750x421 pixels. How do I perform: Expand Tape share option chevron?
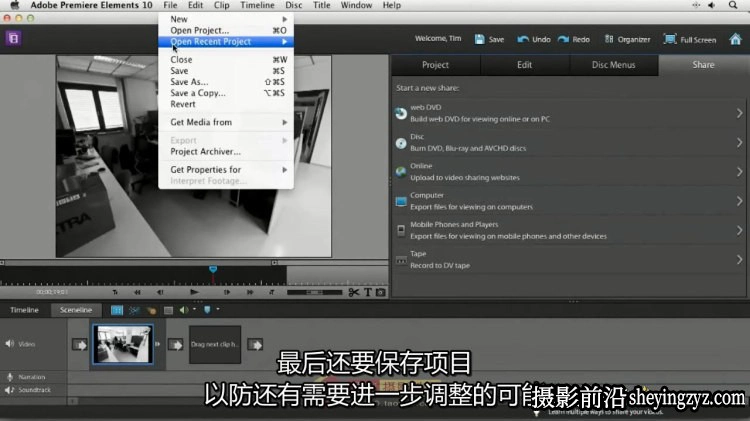pos(739,260)
